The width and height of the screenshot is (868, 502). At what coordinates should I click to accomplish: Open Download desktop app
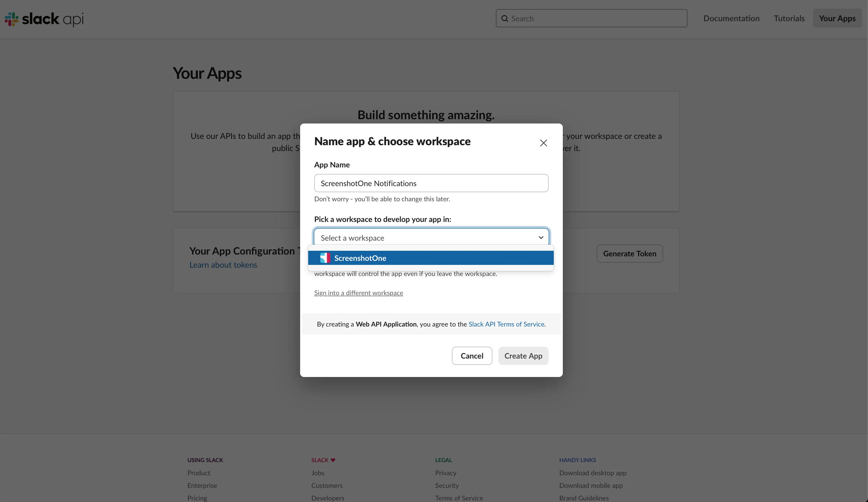[x=592, y=473]
